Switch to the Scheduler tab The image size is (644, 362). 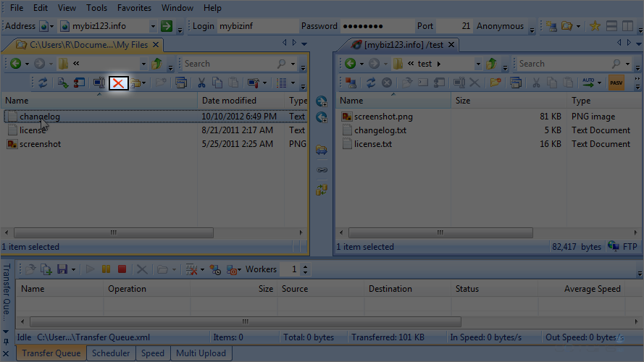pyautogui.click(x=111, y=353)
